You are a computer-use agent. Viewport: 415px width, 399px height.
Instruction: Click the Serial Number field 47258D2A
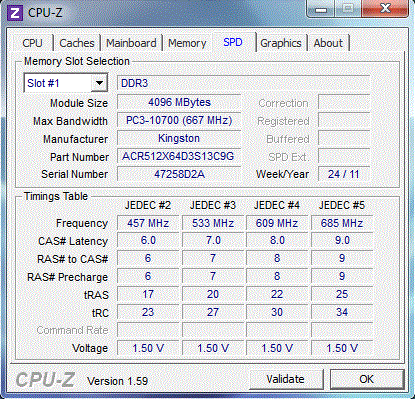(179, 174)
